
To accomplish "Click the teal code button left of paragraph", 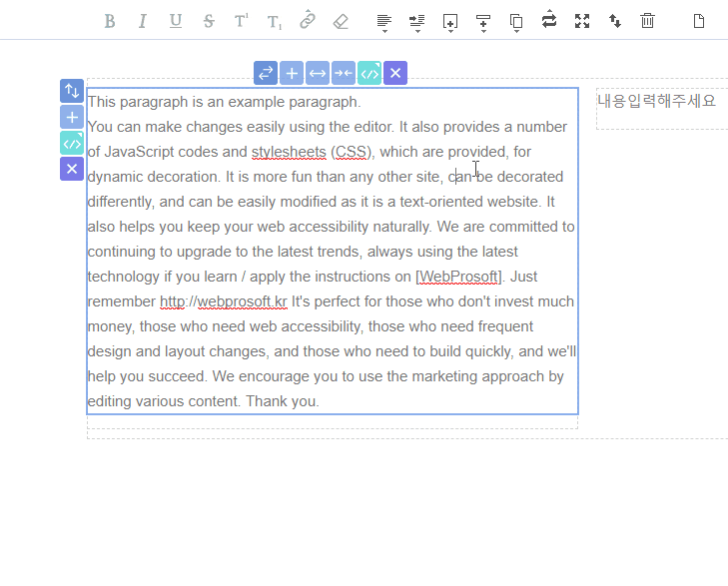I will [72, 143].
